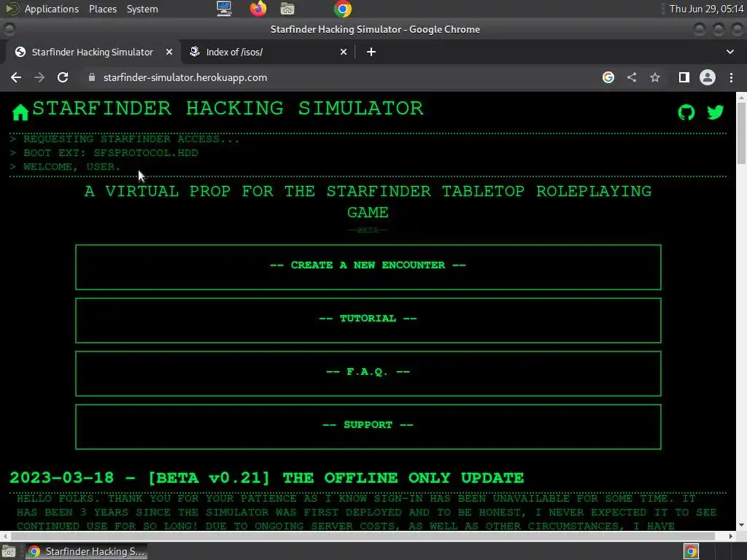
Task: Open the Places menu
Action: (102, 9)
